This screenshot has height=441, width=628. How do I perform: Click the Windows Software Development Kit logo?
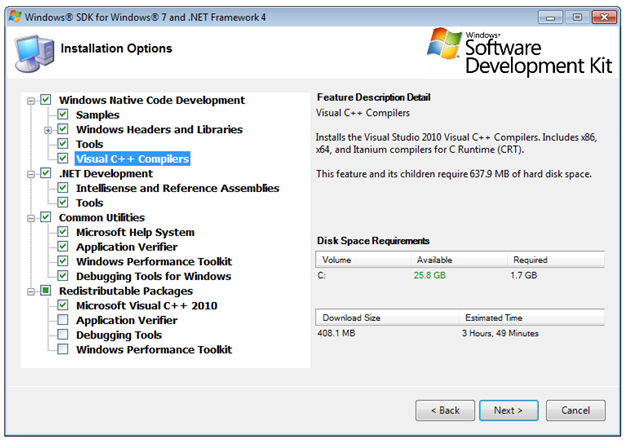coord(519,51)
